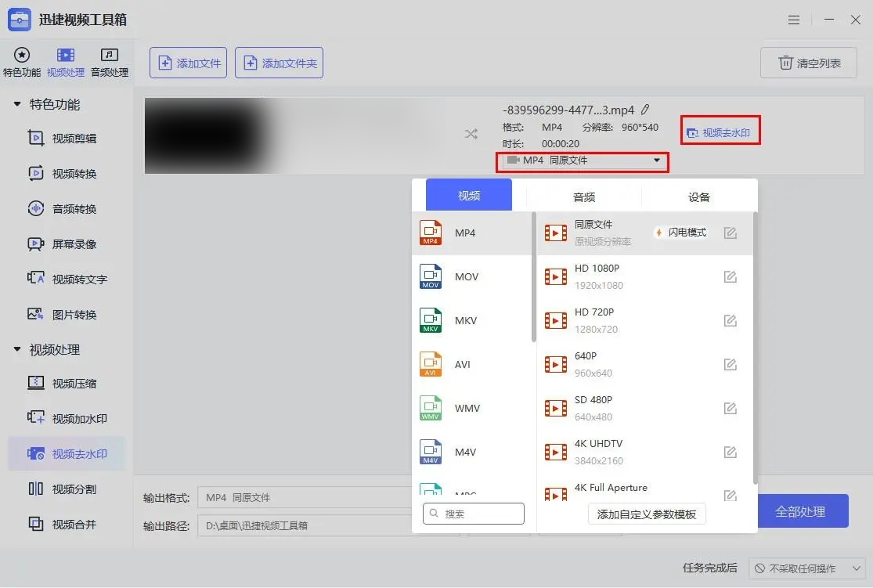Choose 同原文件 resolution preset
Screen dimensions: 873x588
(644, 233)
